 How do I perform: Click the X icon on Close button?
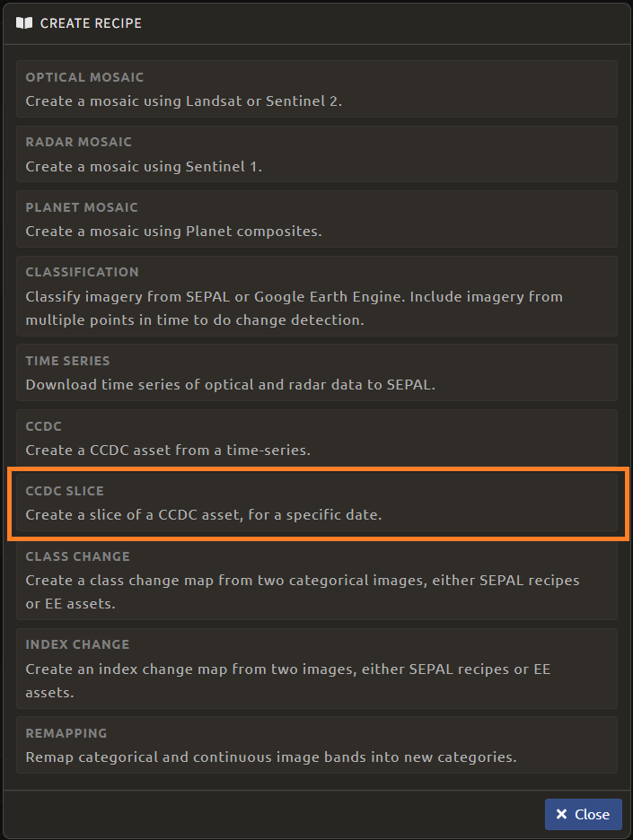[x=561, y=814]
